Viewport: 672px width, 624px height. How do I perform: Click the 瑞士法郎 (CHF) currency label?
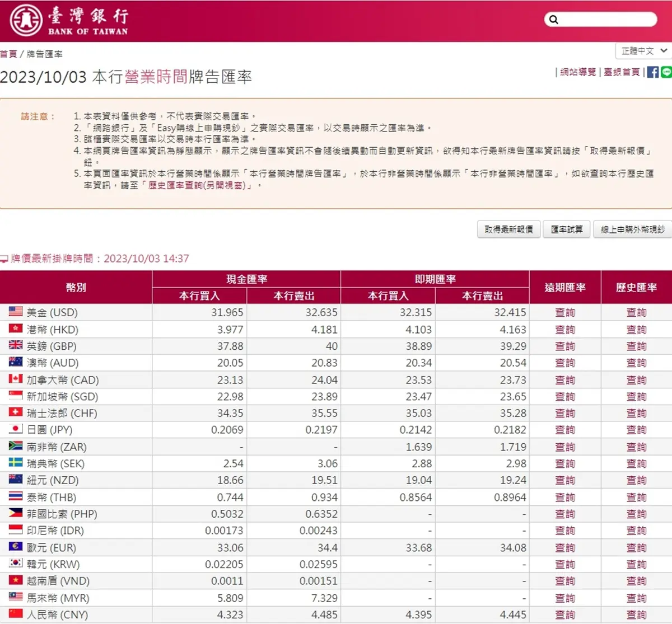point(62,414)
